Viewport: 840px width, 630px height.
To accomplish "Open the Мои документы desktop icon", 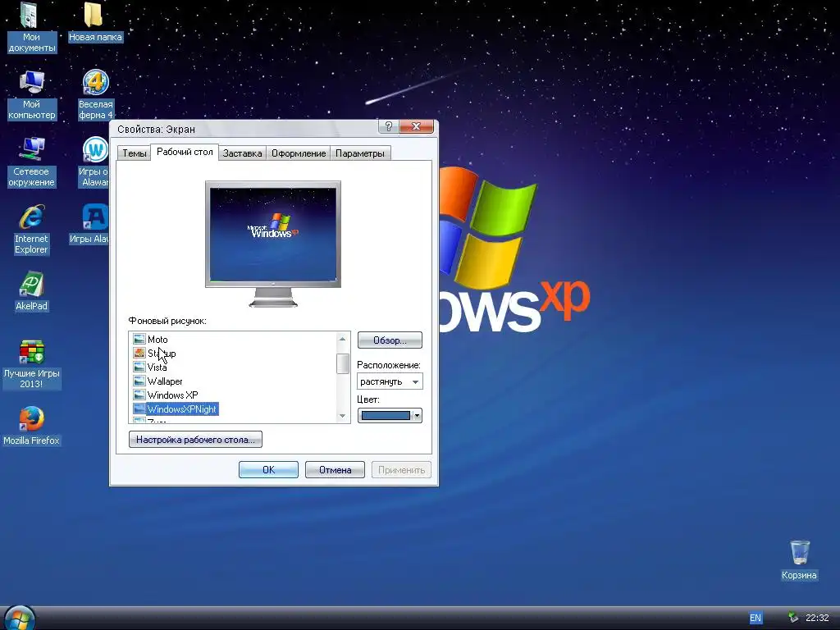I will [31, 27].
